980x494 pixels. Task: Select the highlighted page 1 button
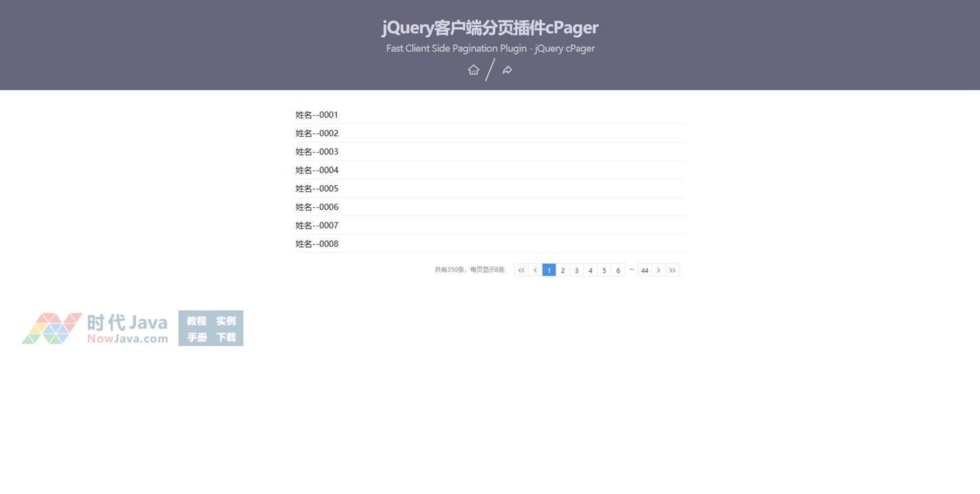[549, 270]
